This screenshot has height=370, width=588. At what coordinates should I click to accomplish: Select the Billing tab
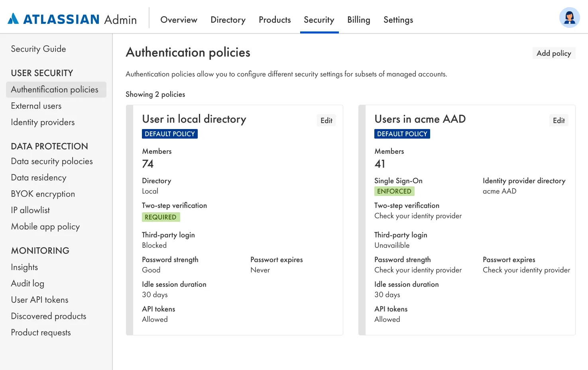tap(358, 20)
